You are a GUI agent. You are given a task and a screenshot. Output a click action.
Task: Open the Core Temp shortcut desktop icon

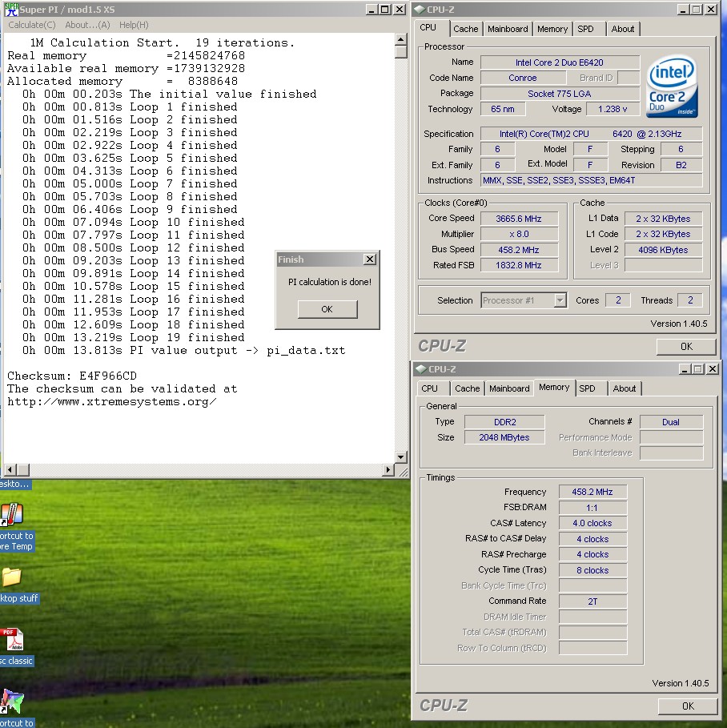click(12, 514)
